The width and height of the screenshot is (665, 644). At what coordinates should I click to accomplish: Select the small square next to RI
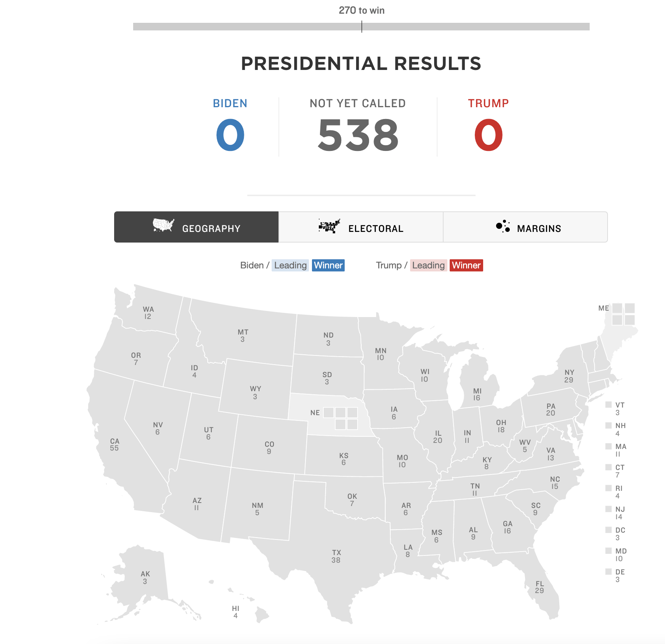(608, 488)
